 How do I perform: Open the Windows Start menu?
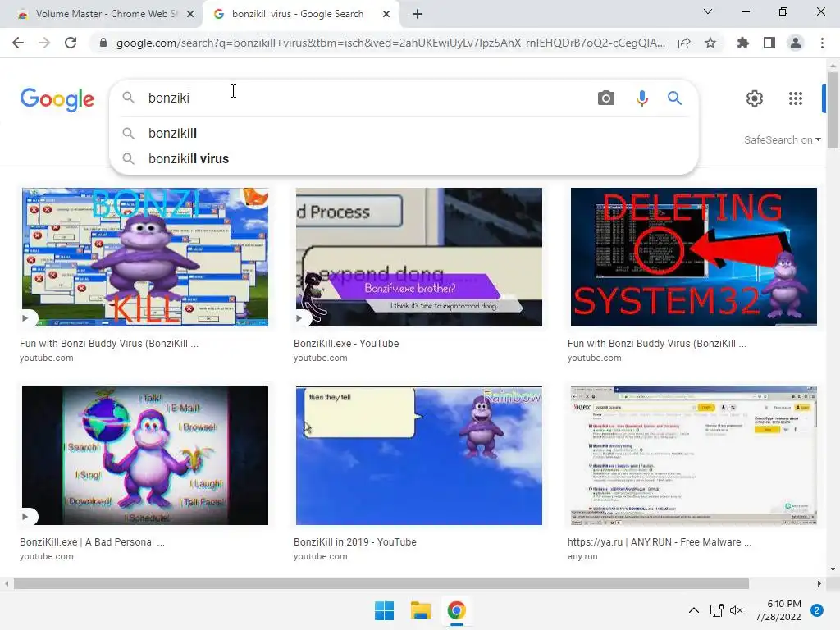pyautogui.click(x=384, y=610)
